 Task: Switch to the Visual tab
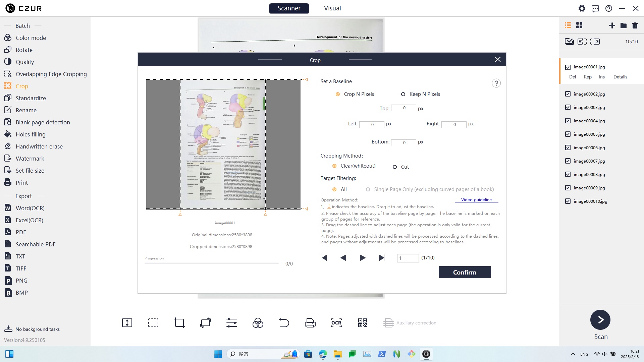click(x=332, y=8)
